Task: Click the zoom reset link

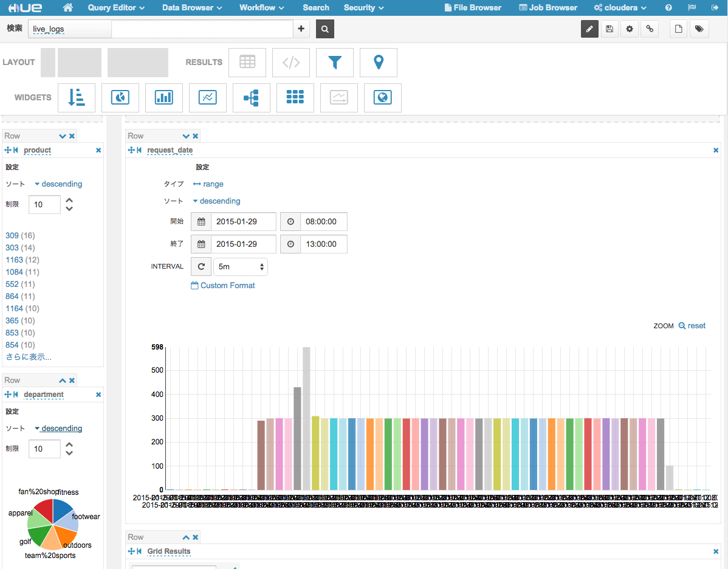Action: tap(692, 326)
